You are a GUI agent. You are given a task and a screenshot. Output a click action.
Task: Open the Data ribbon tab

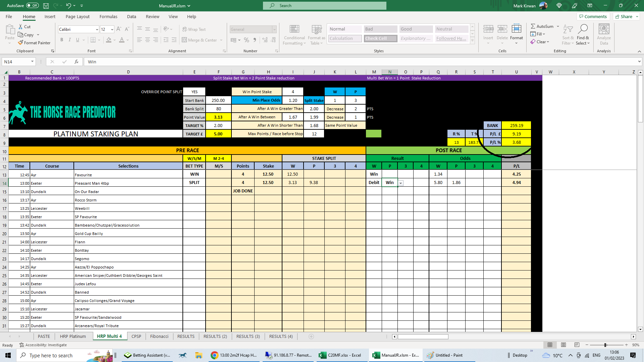coord(131,16)
